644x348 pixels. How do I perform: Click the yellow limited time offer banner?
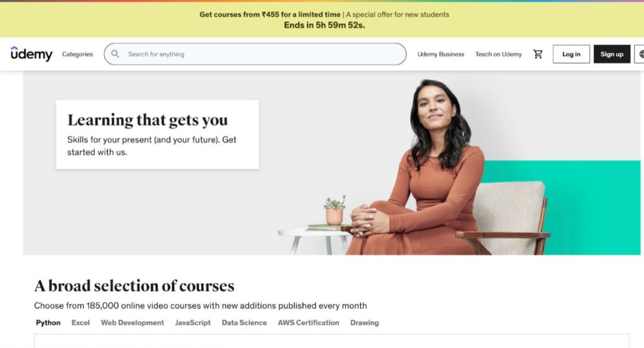click(x=322, y=19)
